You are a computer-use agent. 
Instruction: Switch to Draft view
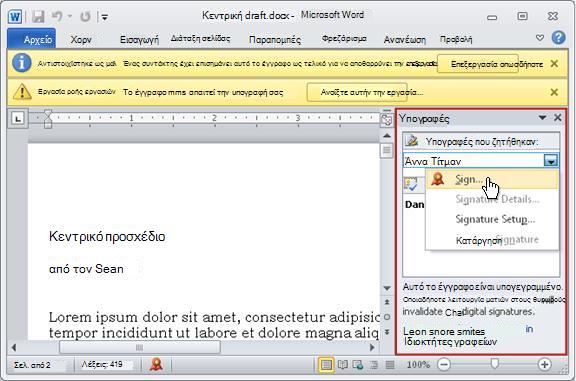tap(390, 365)
